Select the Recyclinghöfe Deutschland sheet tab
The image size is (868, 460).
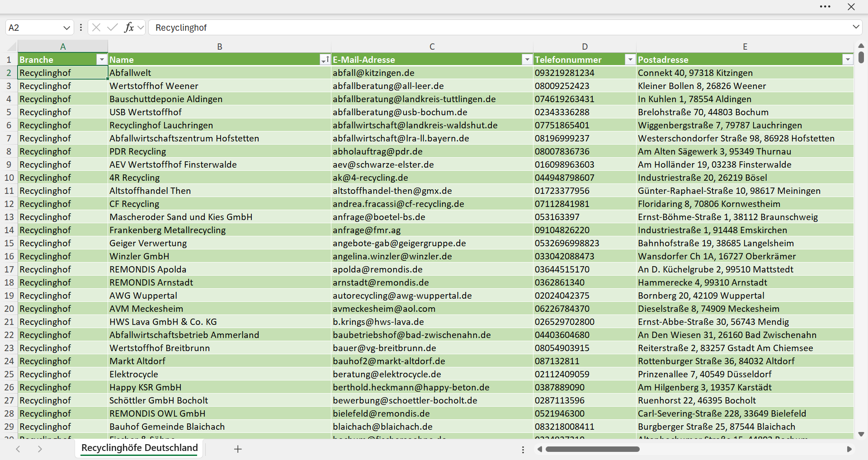tap(140, 448)
